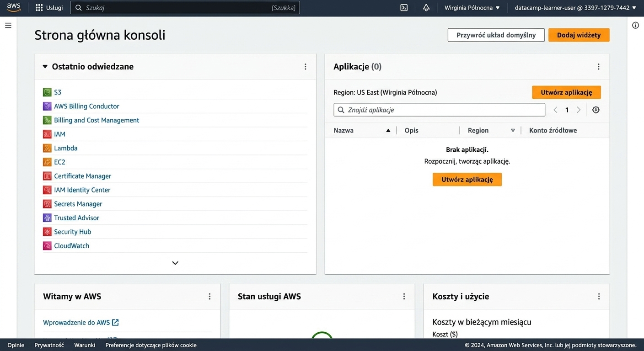The image size is (644, 351).
Task: Open Preferencje dotyczące plików cookie
Action: (151, 345)
